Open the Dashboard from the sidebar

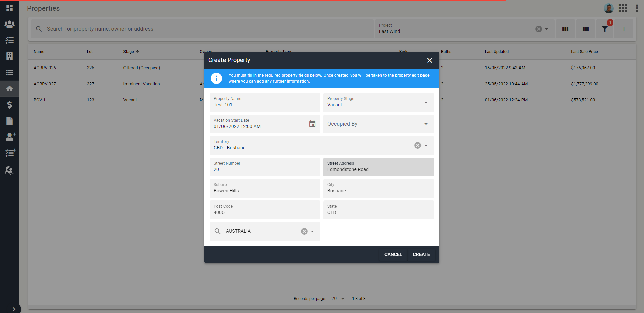point(9,8)
